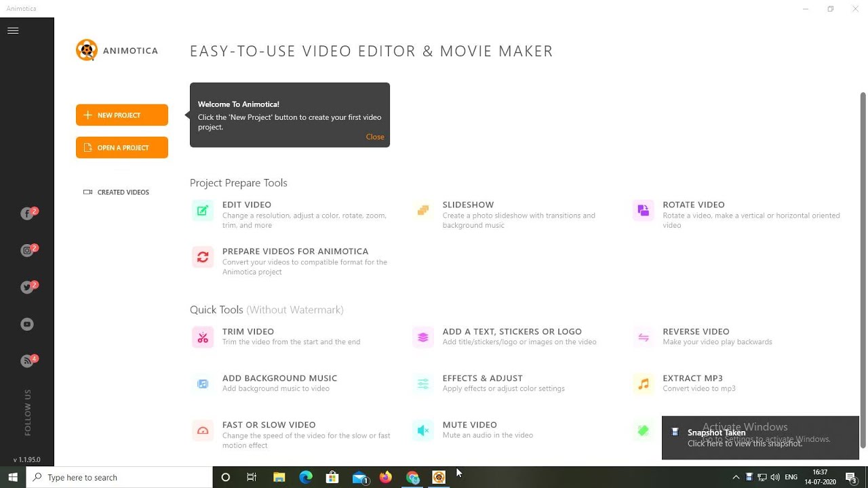The width and height of the screenshot is (868, 488).
Task: Open the RSS blog feed icon
Action: tap(27, 361)
